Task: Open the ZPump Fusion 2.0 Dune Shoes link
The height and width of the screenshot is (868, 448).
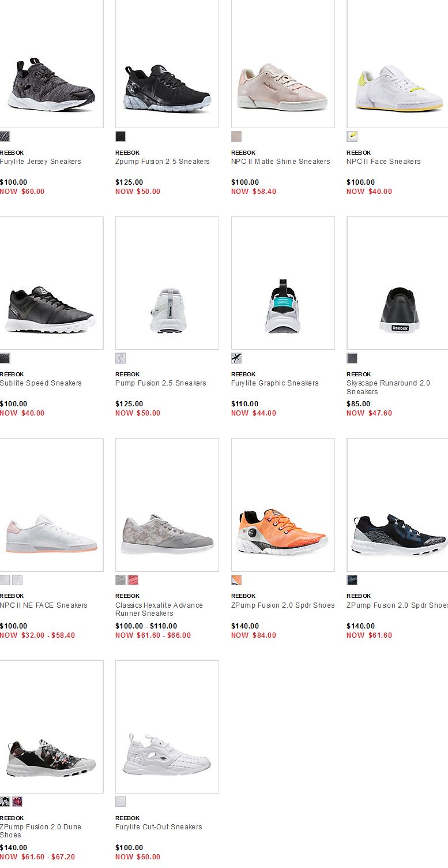Action: pos(40,831)
